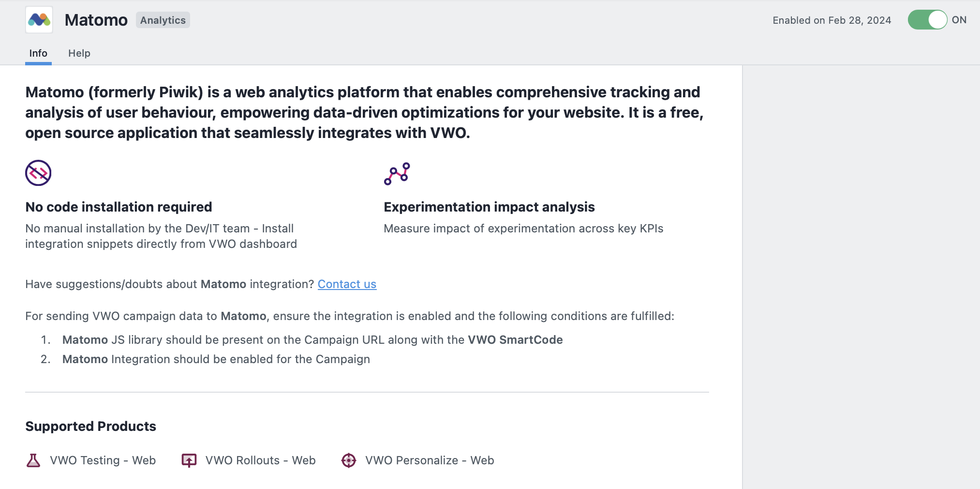This screenshot has width=980, height=489.
Task: Open the Help tab
Action: point(79,53)
